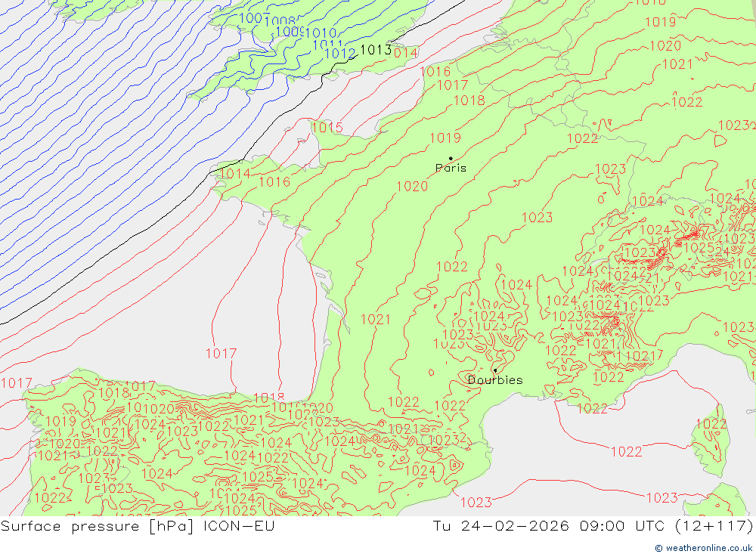756x554 pixels.
Task: Click the 1021 isobar label in western France
Action: [x=375, y=319]
